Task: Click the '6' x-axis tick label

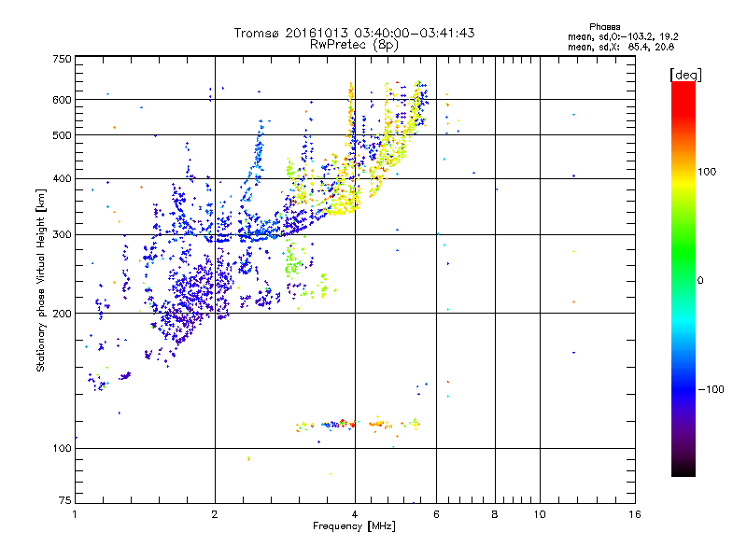Action: 436,514
